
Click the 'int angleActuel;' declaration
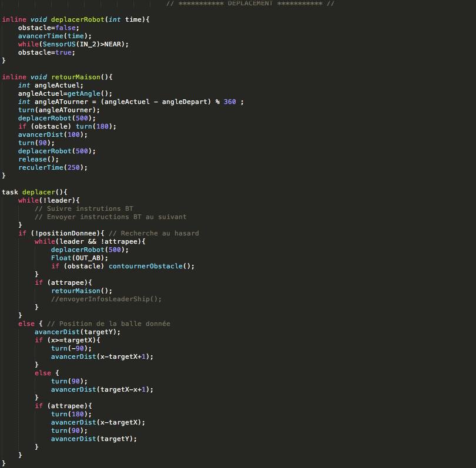[51, 85]
